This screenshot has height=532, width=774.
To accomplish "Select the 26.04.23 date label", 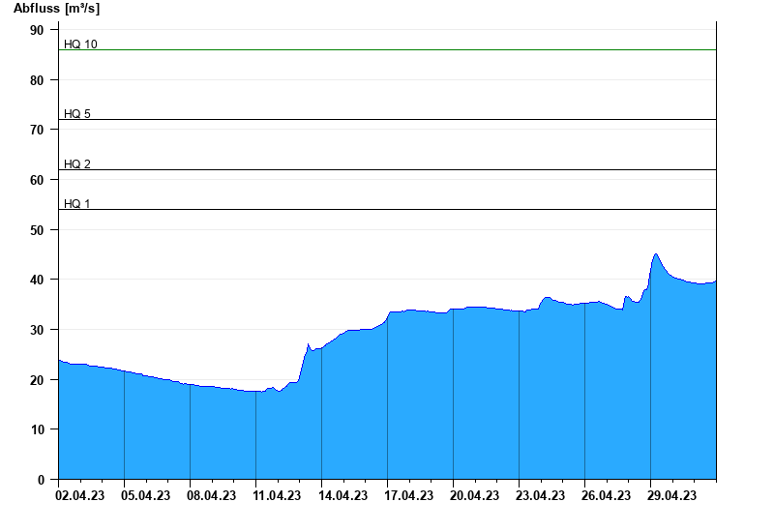I will (x=606, y=495).
